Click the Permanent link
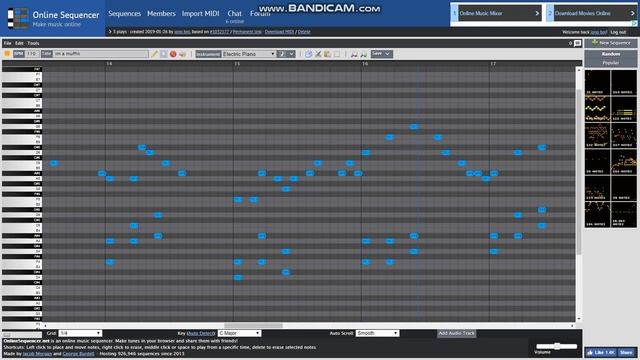640x360 pixels. tap(247, 32)
